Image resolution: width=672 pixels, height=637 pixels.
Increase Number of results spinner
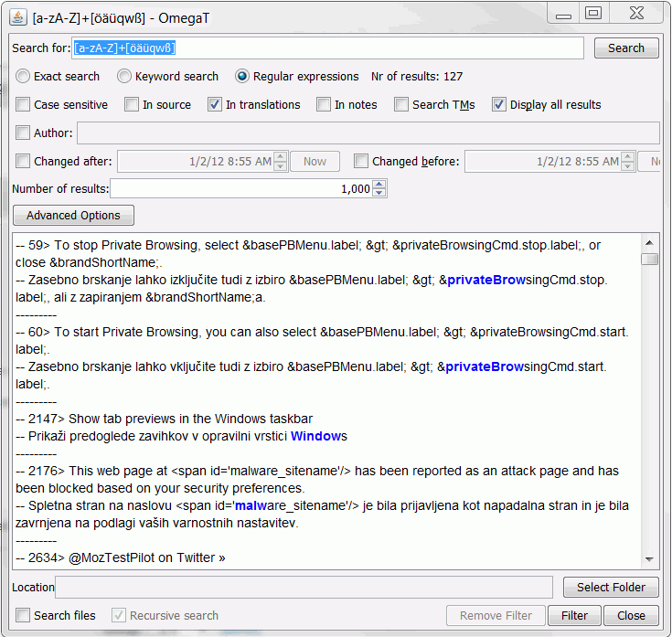379,185
